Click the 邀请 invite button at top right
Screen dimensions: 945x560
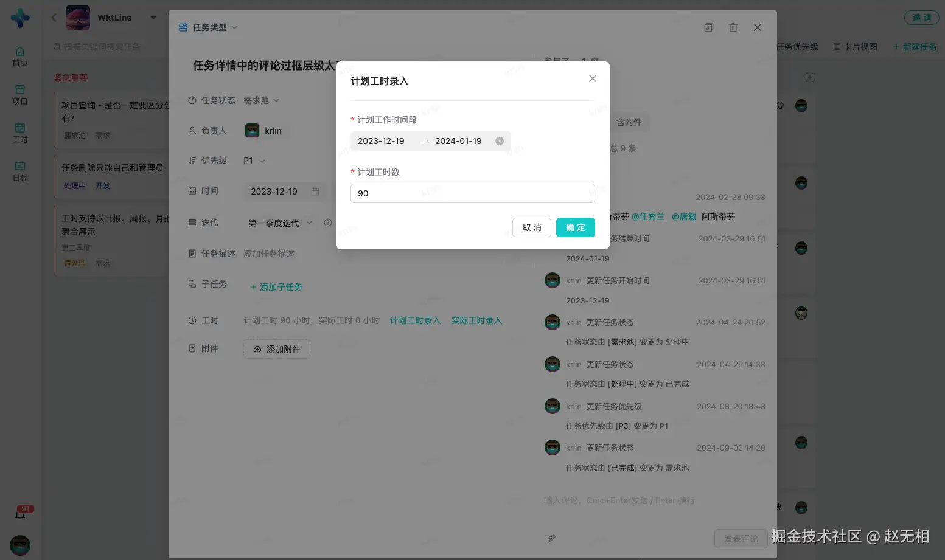click(x=921, y=18)
